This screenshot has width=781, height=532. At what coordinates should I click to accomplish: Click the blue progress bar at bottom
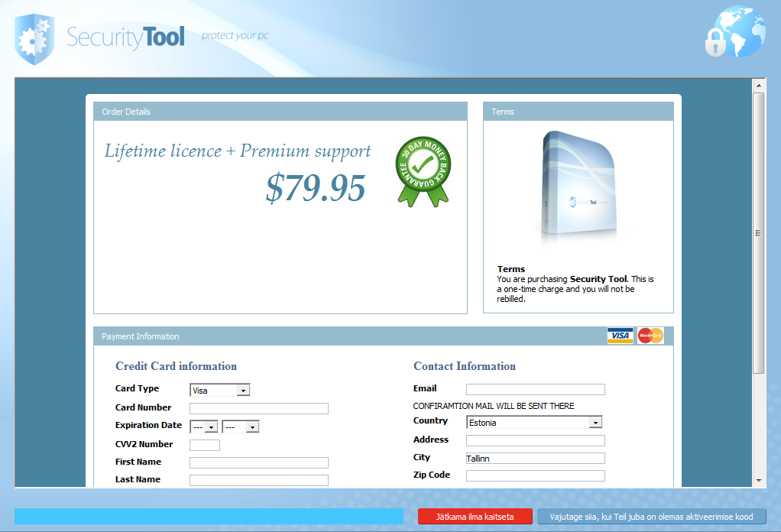tap(209, 517)
